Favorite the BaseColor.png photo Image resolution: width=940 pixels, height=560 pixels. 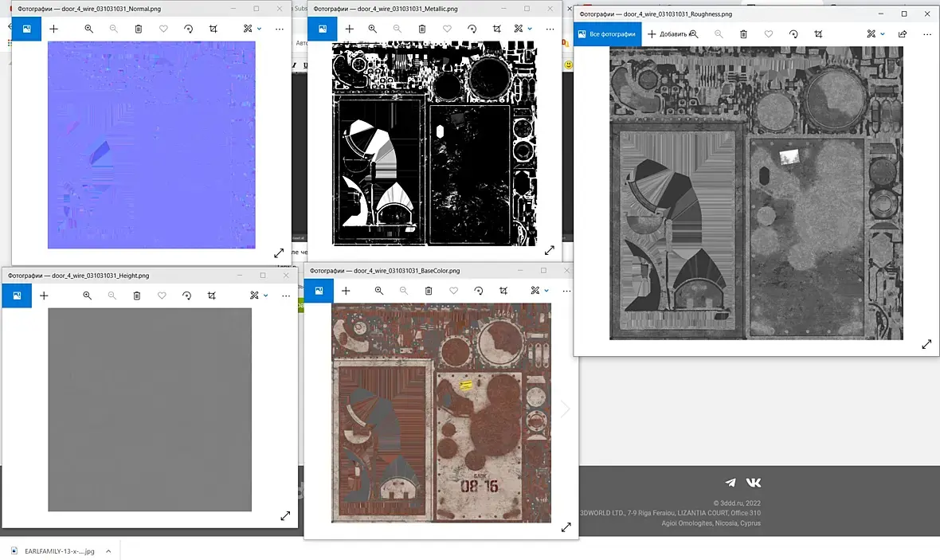[454, 291]
